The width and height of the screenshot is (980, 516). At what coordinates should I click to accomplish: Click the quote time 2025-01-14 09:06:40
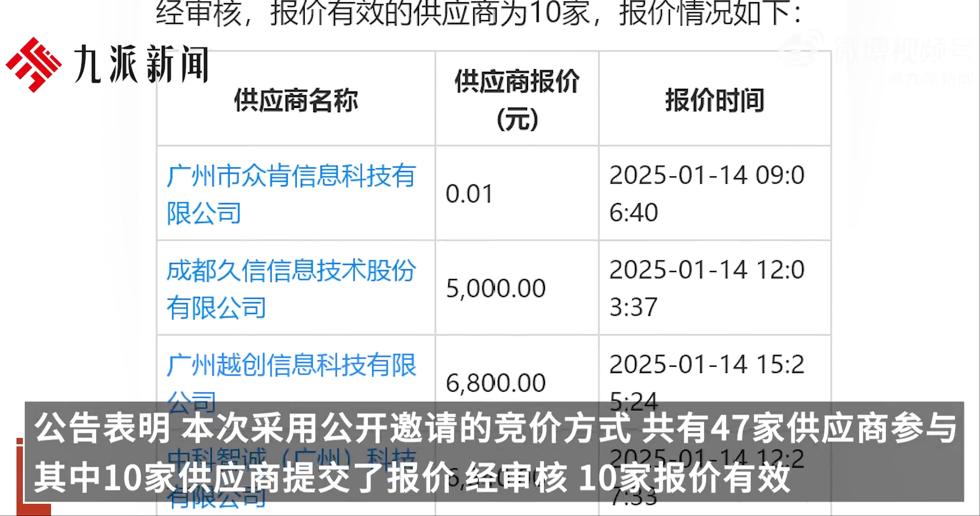tap(707, 194)
